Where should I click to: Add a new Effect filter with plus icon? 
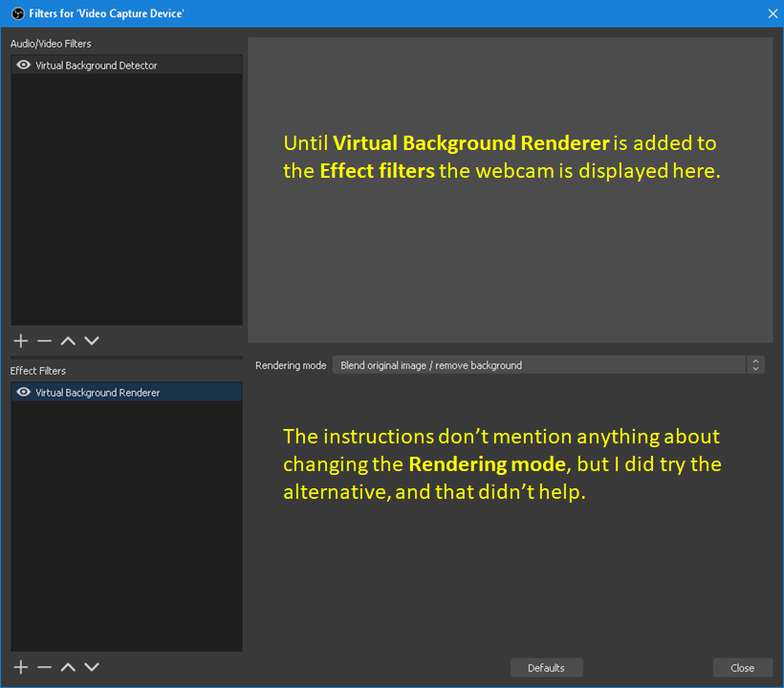(20, 667)
